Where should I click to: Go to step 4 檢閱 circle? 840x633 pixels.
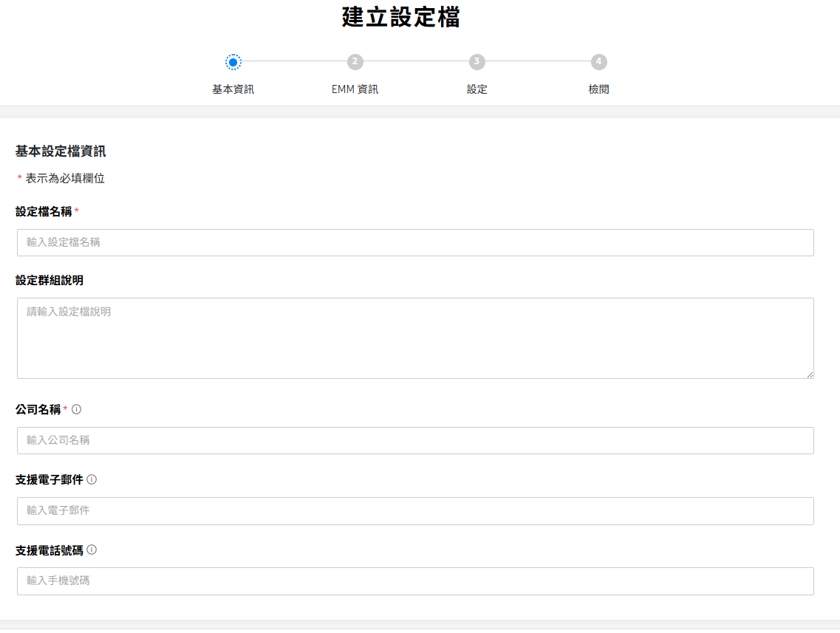[x=599, y=62]
